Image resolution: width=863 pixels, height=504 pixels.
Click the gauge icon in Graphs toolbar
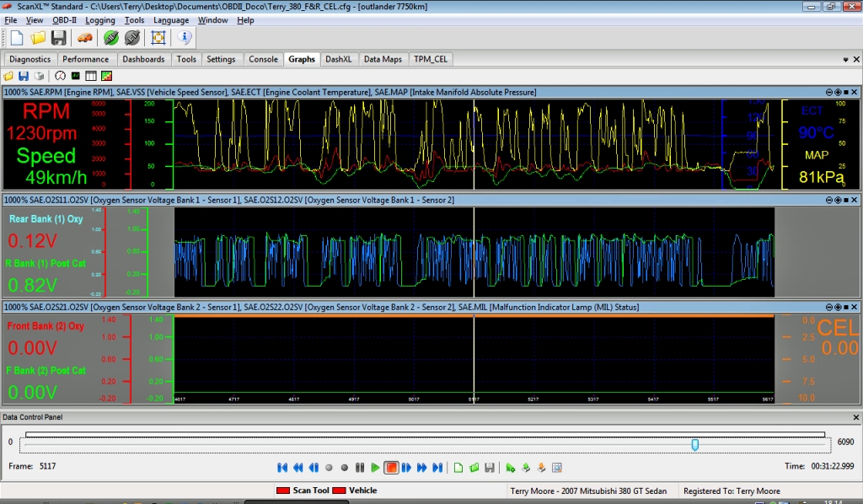click(59, 76)
